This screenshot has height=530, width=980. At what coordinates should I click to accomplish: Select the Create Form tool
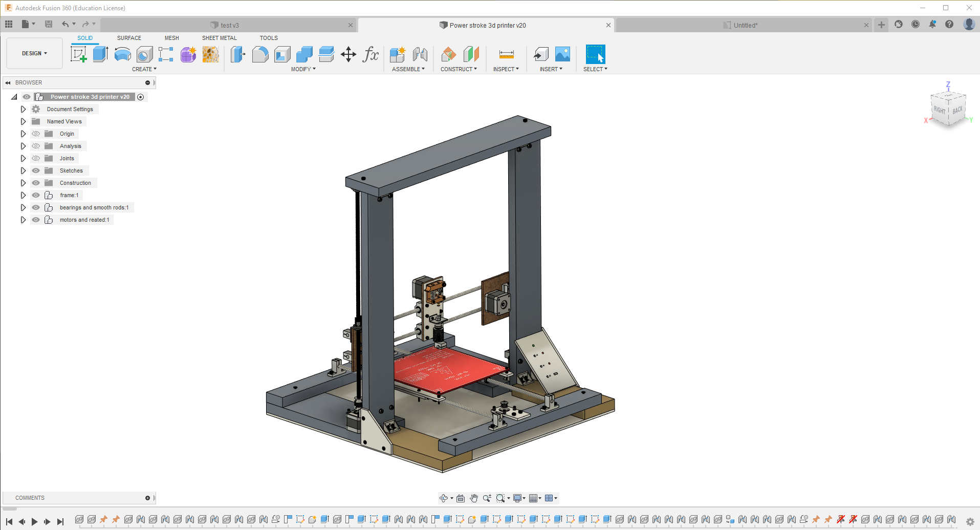pos(188,54)
